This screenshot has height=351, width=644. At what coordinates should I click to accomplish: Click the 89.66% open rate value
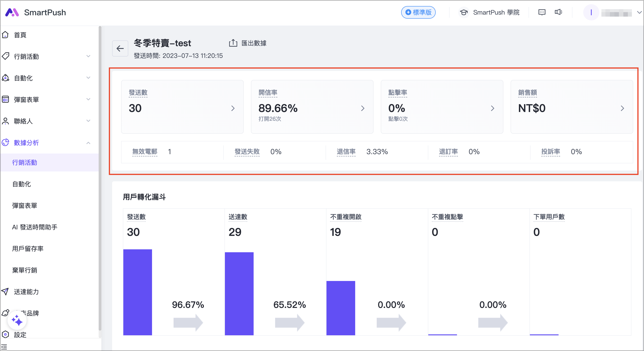278,108
